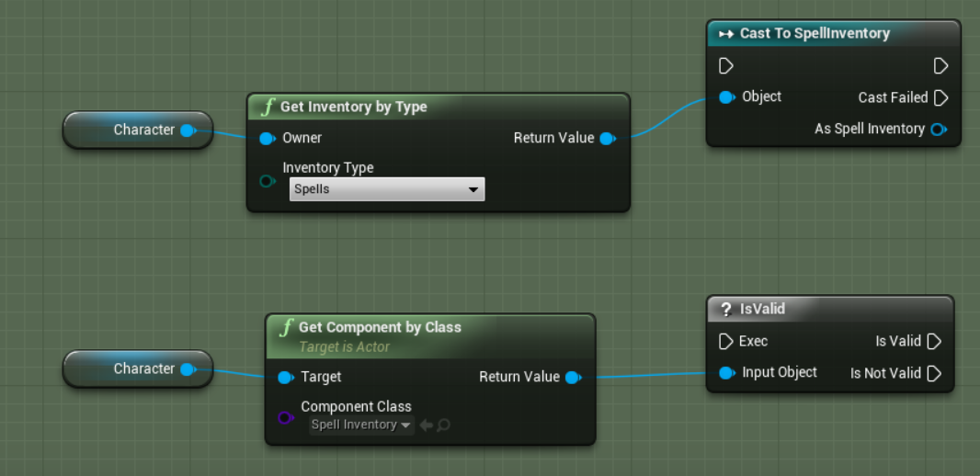This screenshot has height=476, width=980.
Task: Select the upper Character variable node
Action: (138, 130)
